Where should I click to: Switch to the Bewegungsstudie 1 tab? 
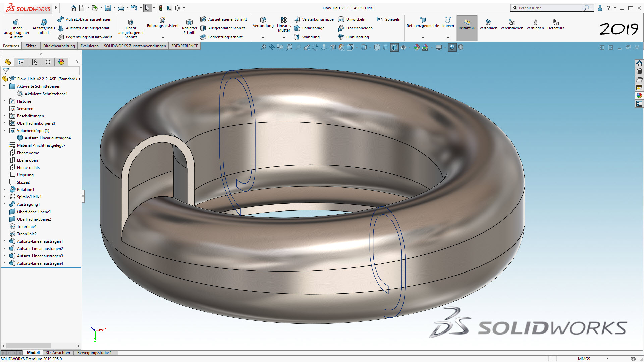pos(94,353)
